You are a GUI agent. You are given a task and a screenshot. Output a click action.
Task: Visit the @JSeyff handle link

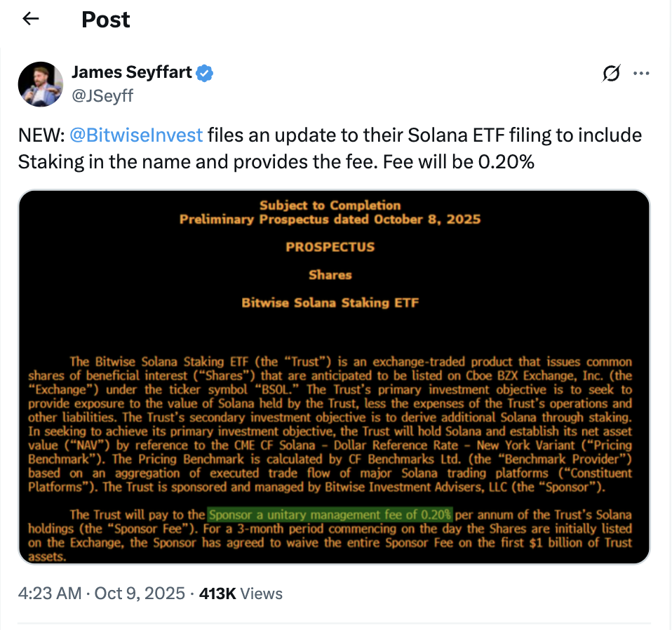coord(102,95)
